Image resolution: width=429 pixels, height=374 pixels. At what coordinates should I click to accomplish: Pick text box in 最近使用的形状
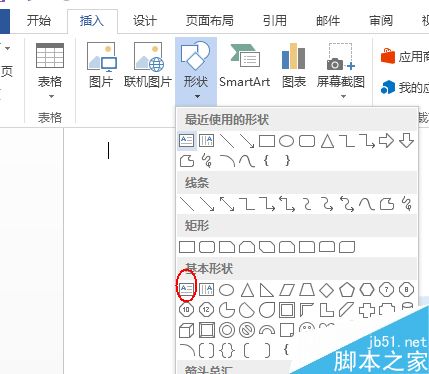(x=186, y=141)
